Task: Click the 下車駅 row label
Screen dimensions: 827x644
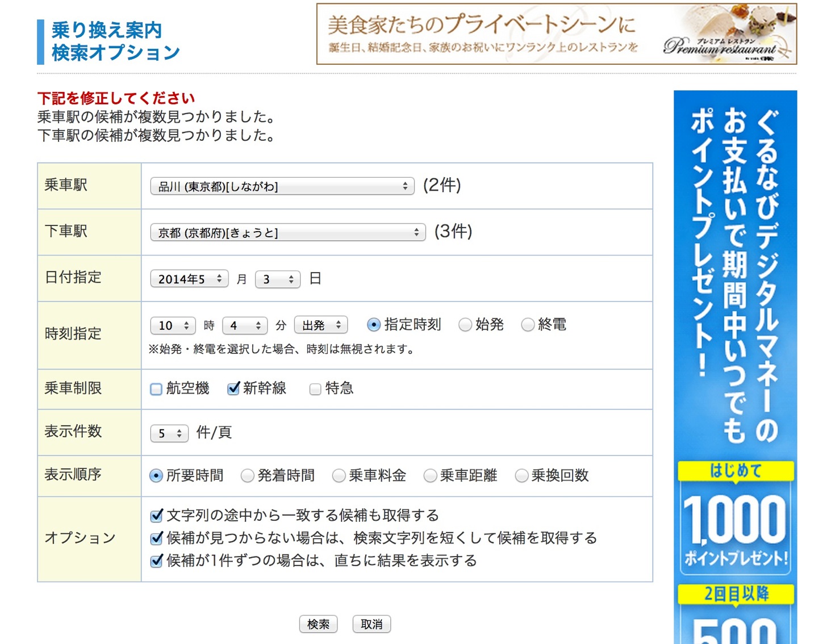Action: [x=66, y=231]
